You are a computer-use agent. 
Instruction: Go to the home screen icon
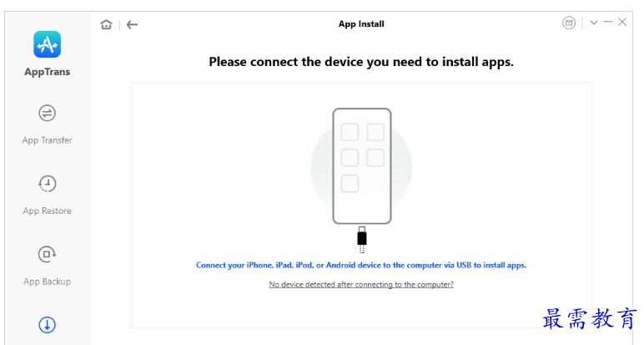[x=106, y=24]
